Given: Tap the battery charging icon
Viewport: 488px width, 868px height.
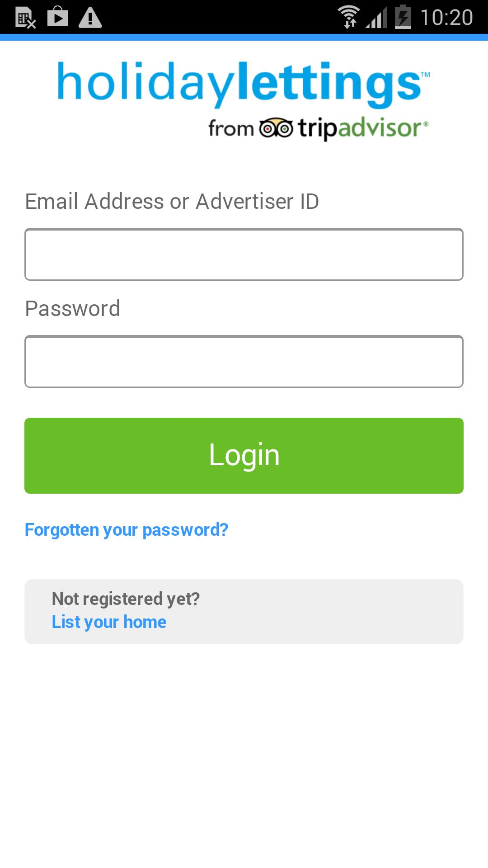Looking at the screenshot, I should coord(403,17).
